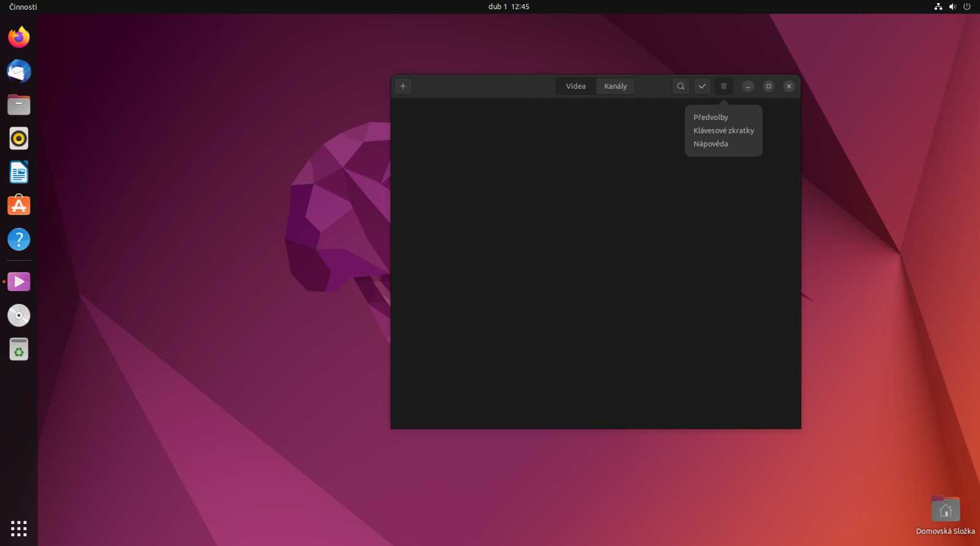Maximize the video app window
This screenshot has width=980, height=546.
pos(769,86)
